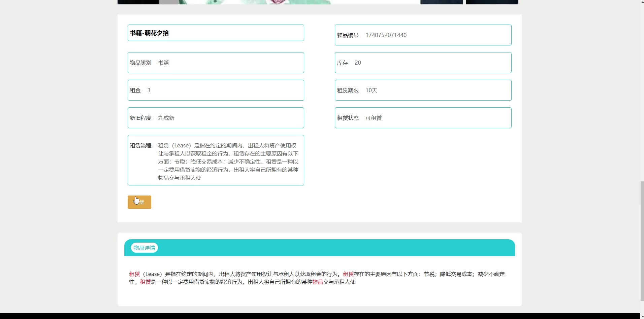Viewport: 644px width, 319px height.
Task: Click the category value 书籍
Action: [163, 63]
